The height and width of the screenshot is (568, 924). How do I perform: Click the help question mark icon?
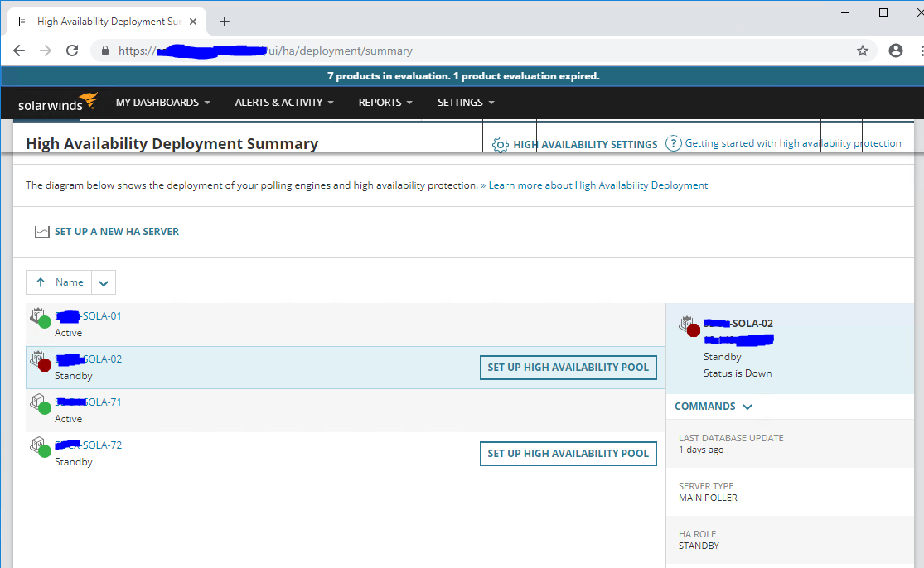[x=673, y=143]
